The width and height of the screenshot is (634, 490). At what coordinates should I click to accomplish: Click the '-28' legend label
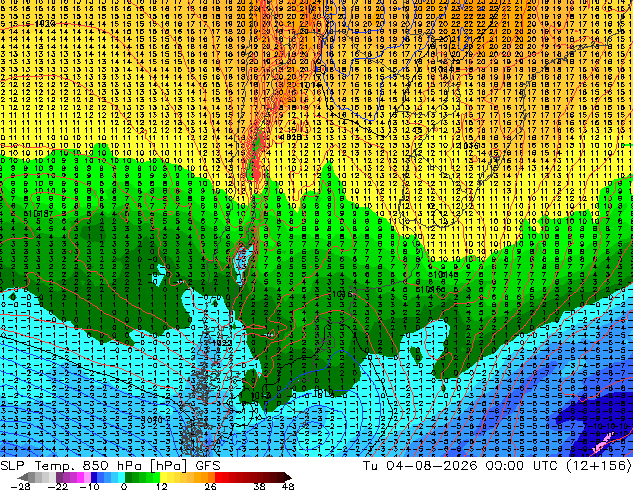(x=20, y=486)
